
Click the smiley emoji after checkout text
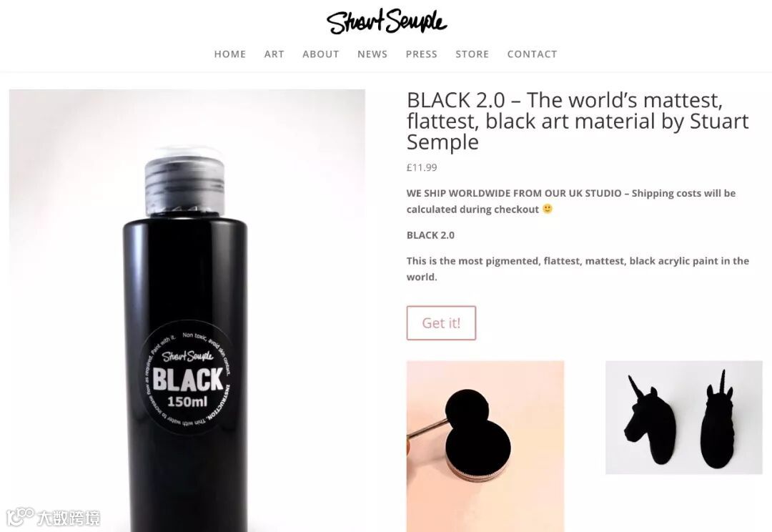click(548, 209)
